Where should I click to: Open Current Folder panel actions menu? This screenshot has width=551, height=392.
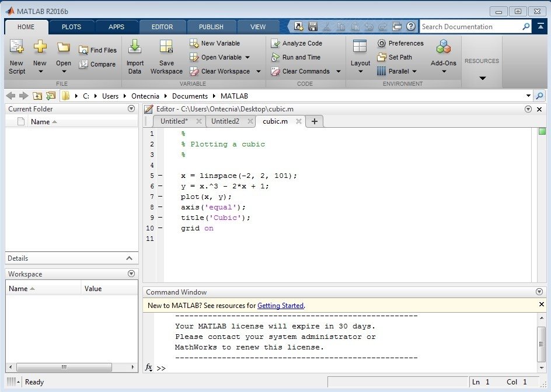pos(131,109)
